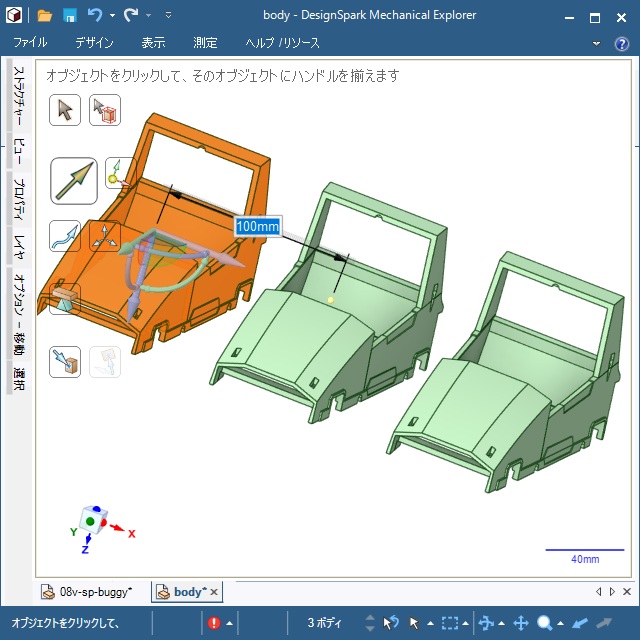Open the help question mark icon

[x=621, y=43]
